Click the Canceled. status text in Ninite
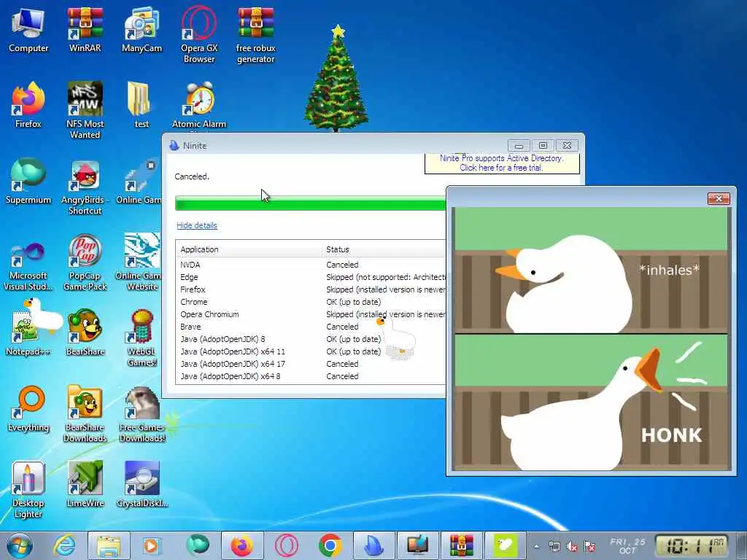This screenshot has height=560, width=747. click(x=192, y=176)
